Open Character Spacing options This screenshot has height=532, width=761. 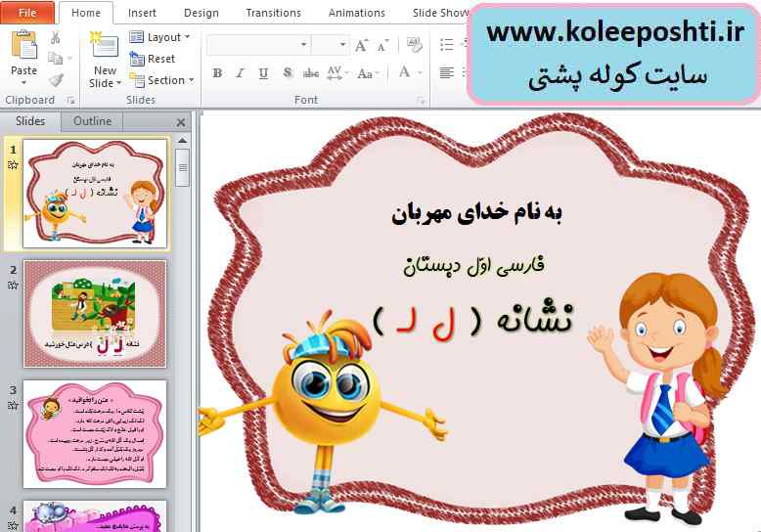pyautogui.click(x=336, y=73)
